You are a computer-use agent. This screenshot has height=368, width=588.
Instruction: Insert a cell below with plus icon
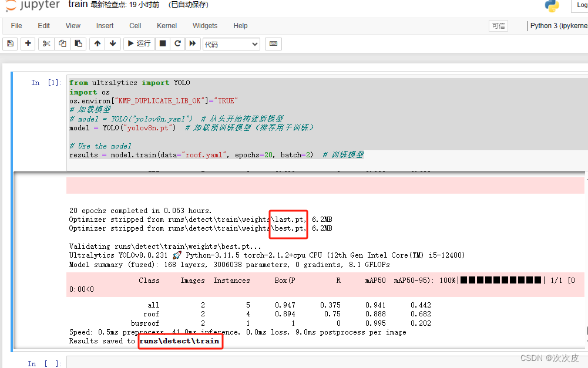click(x=28, y=44)
